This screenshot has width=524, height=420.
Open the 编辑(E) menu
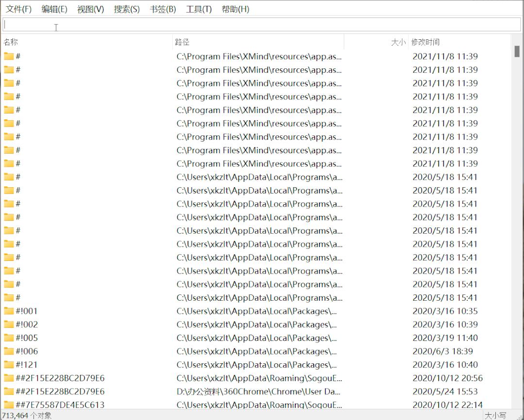pyautogui.click(x=54, y=9)
